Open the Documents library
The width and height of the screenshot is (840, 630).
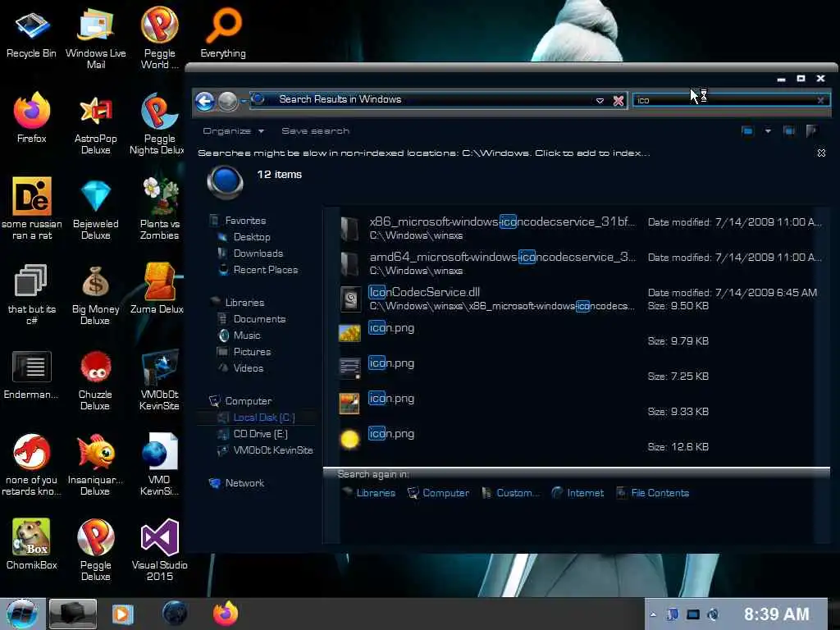pos(259,319)
